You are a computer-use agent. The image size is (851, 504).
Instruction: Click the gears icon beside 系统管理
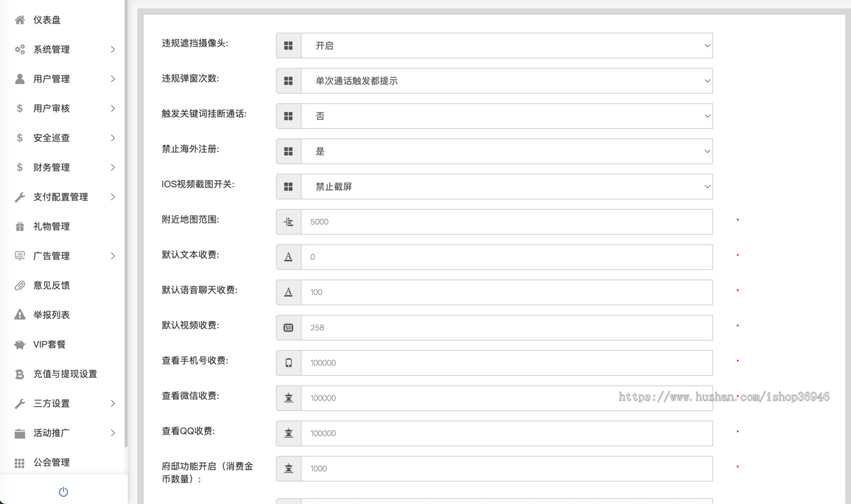click(x=20, y=50)
